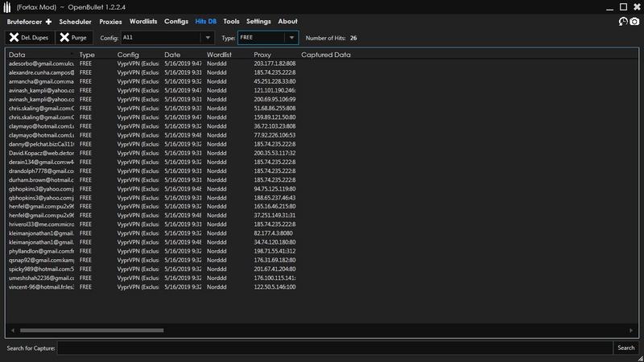Click the plus icon beside Bruteforcer
Image resolution: width=644 pixels, height=362 pixels.
point(48,22)
